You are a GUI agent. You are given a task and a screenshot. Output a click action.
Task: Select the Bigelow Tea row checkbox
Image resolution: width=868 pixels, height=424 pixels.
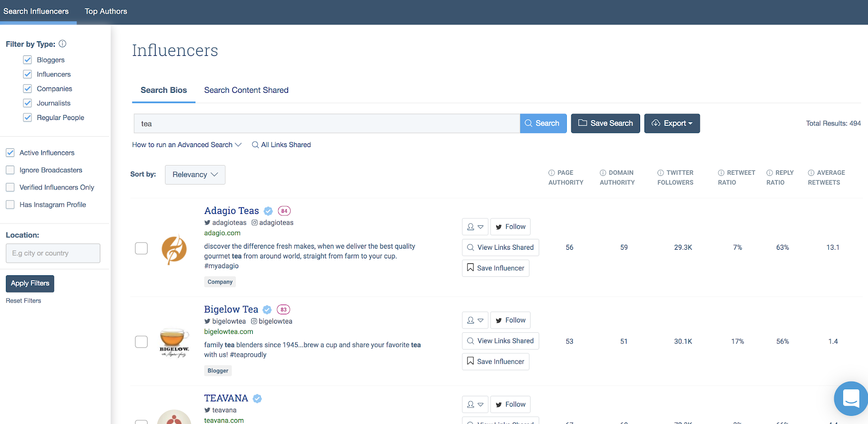click(x=141, y=341)
